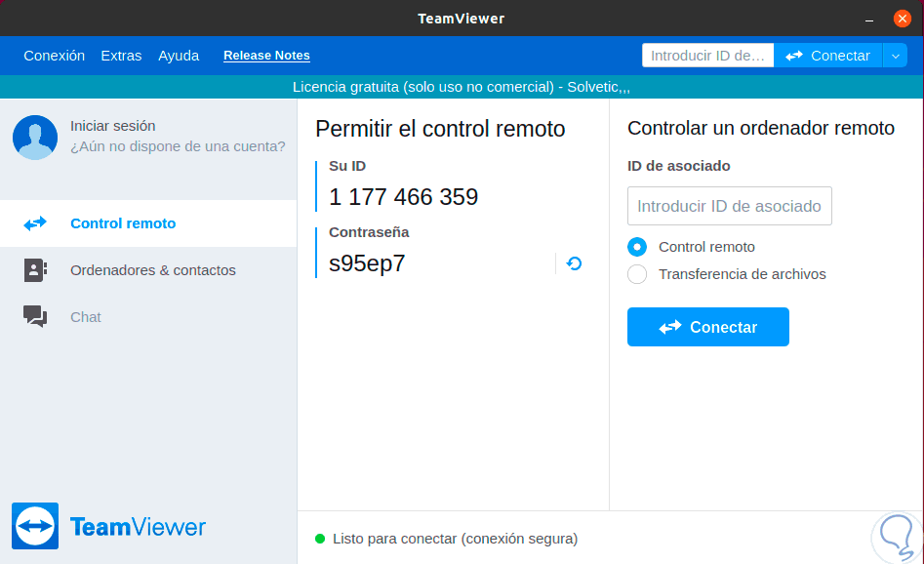Image resolution: width=924 pixels, height=564 pixels.
Task: Click the Iniciar sesión link
Action: (x=112, y=126)
